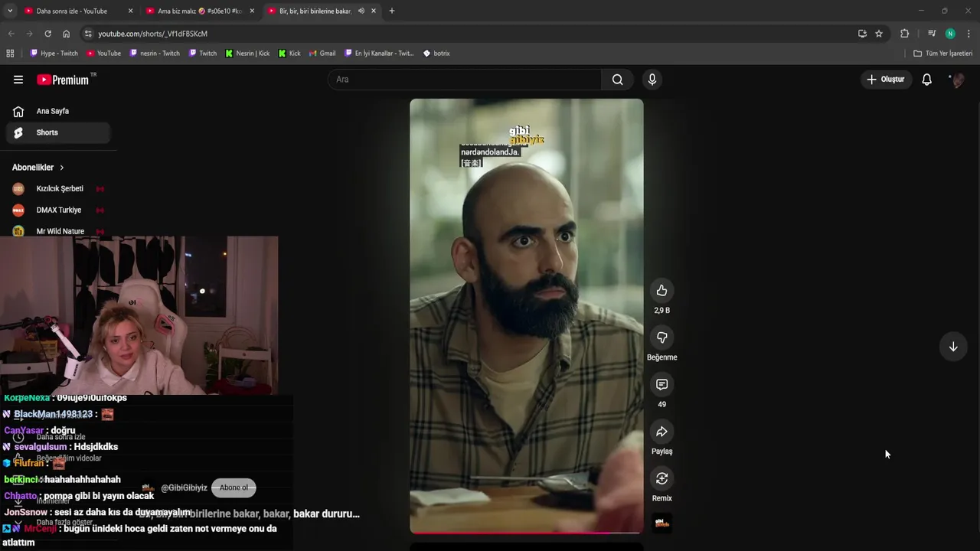Open the Hype - Twitch bookmark
980x551 pixels.
coord(54,54)
